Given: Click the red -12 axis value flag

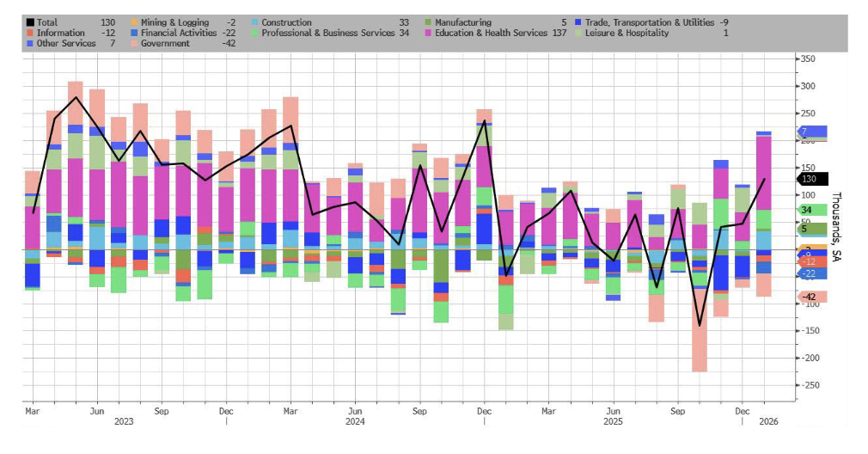Looking at the screenshot, I should click(x=812, y=261).
